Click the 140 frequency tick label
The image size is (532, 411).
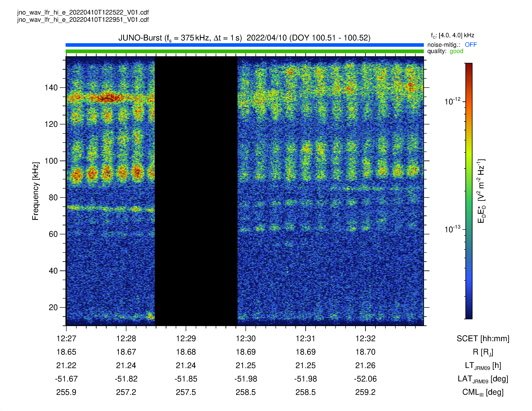(51, 88)
